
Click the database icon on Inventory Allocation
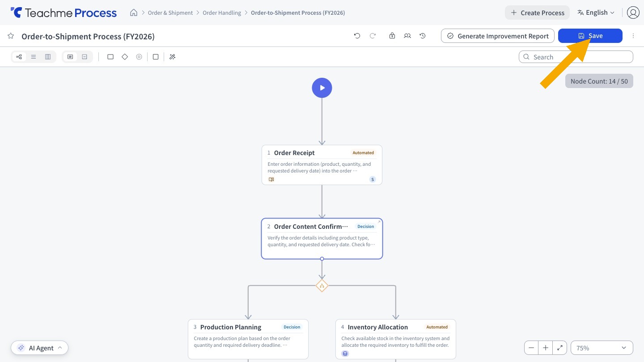point(345,354)
